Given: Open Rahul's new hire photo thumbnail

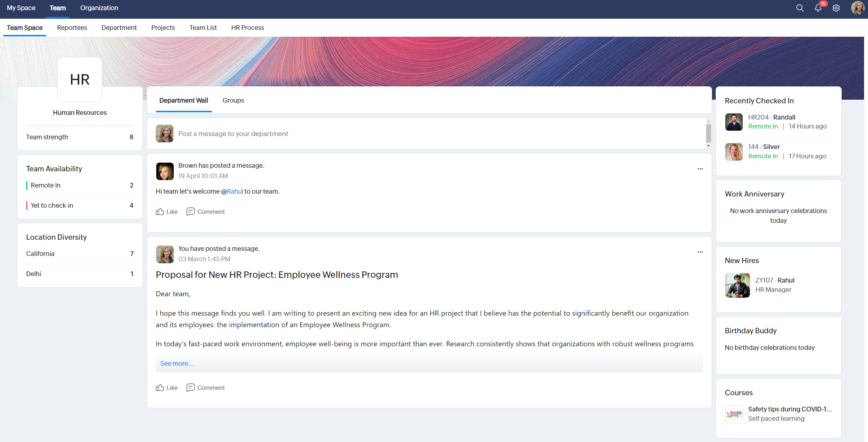Looking at the screenshot, I should coord(737,285).
